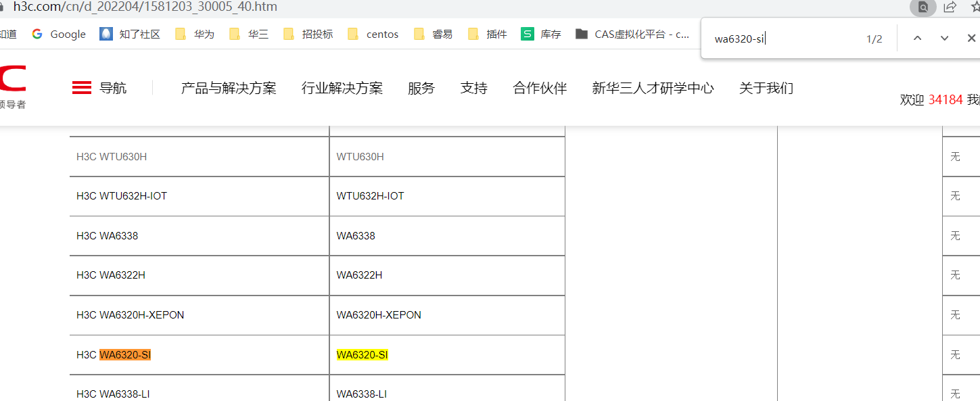The width and height of the screenshot is (980, 401).
Task: Open the 导航 hamburger menu
Action: click(99, 88)
